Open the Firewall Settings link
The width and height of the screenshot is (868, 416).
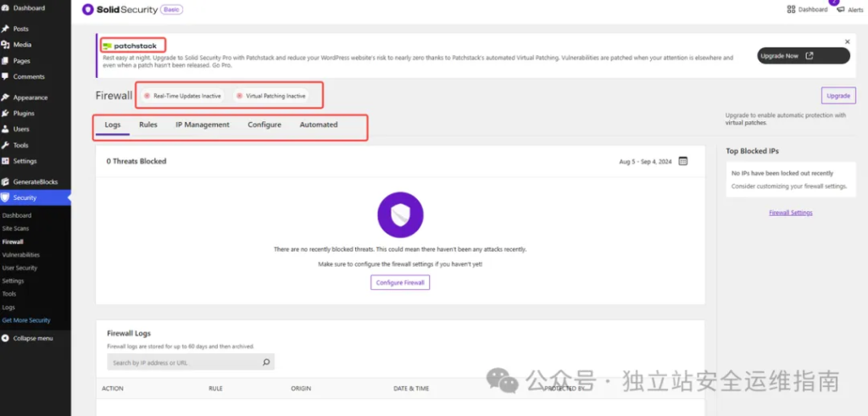coord(791,213)
